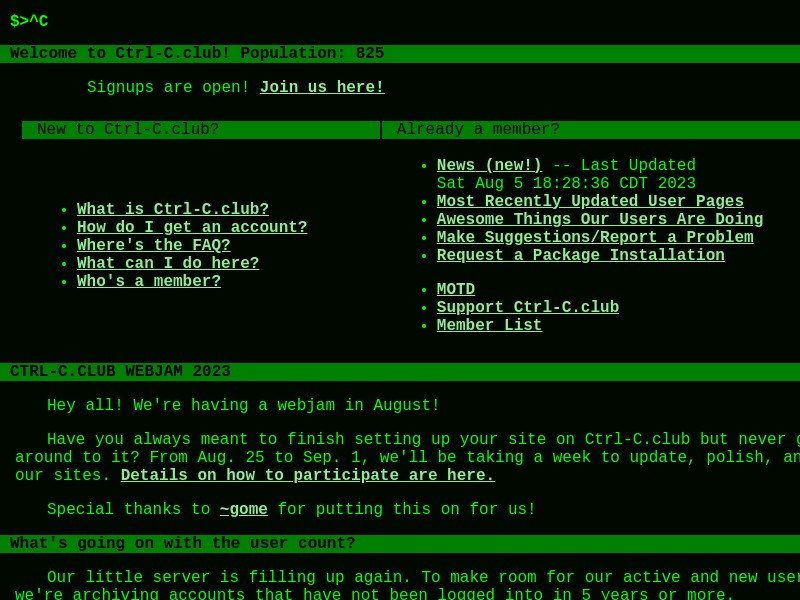Visit Support Ctrl-C.club link
800x600 pixels.
(x=528, y=307)
